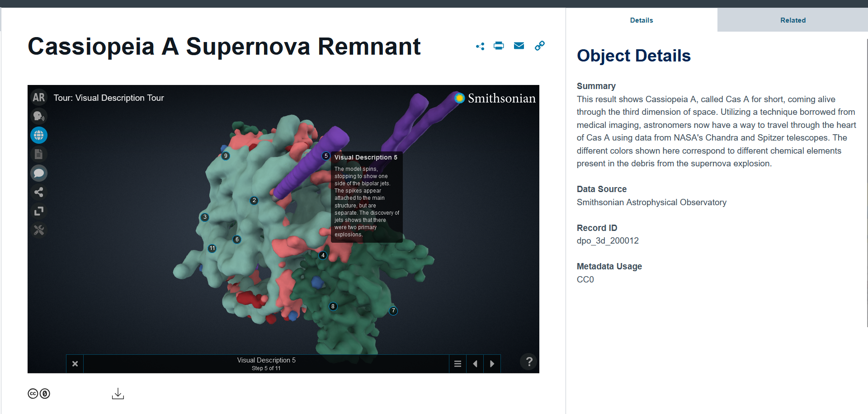Select annotation marker 11 on model
This screenshot has height=414, width=868.
tap(212, 248)
